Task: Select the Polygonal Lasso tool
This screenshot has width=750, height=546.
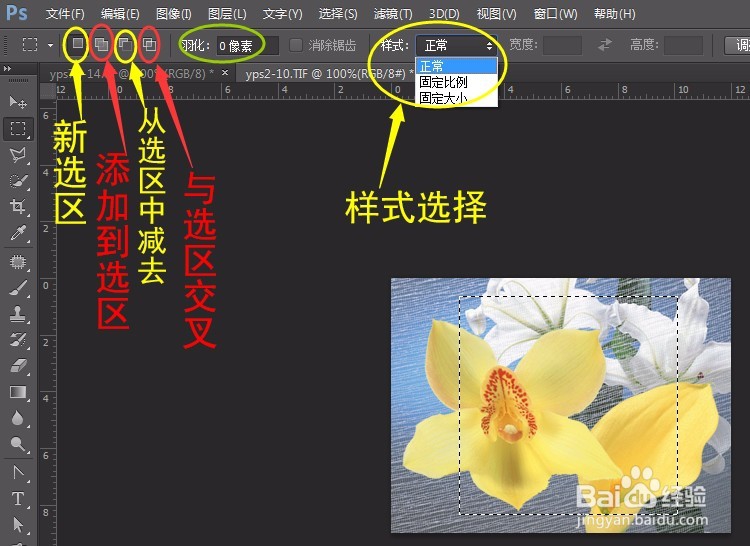Action: 18,155
